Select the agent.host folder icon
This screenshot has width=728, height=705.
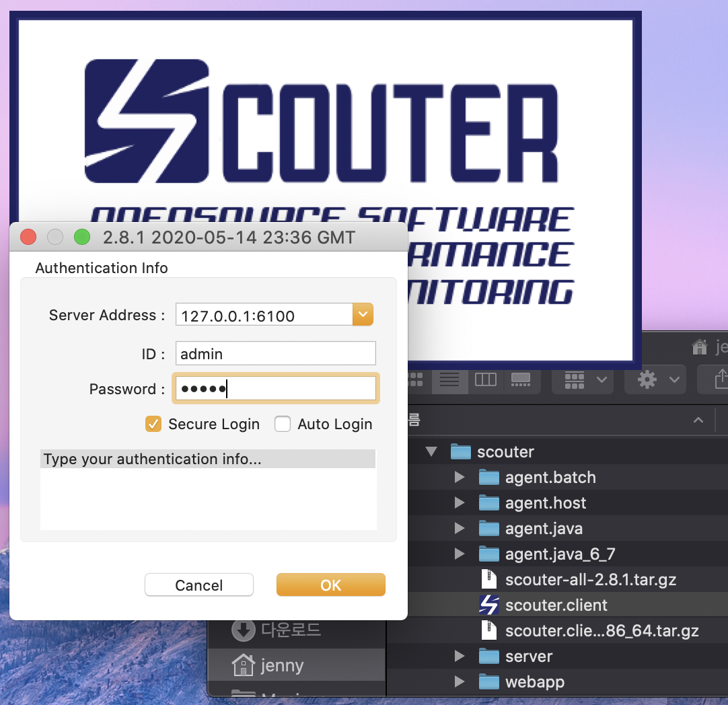[x=489, y=503]
